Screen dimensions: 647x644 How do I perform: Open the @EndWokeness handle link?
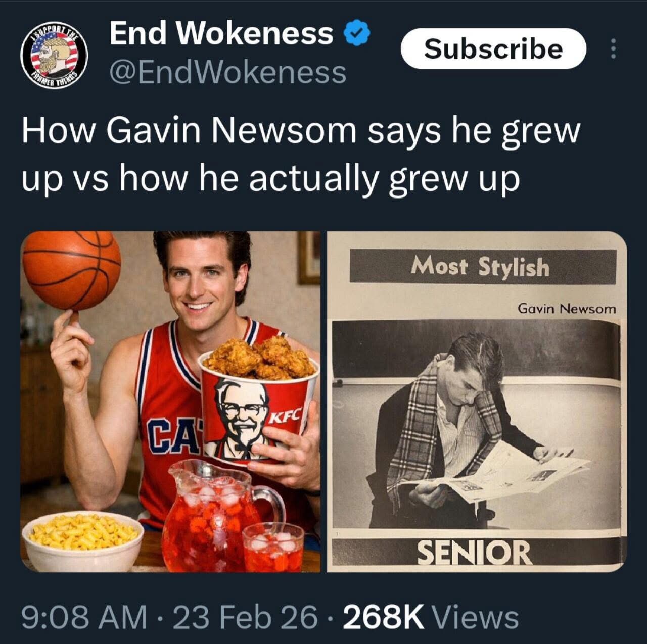tap(228, 73)
